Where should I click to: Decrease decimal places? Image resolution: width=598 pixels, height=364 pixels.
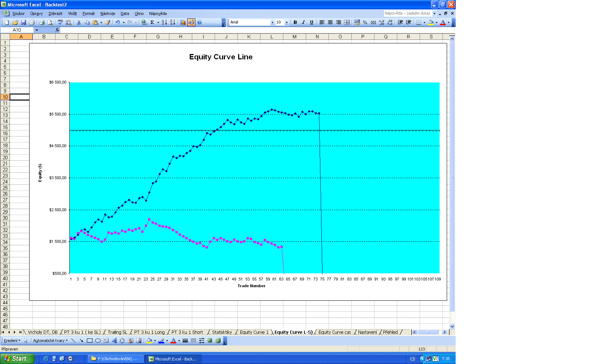pyautogui.click(x=390, y=22)
